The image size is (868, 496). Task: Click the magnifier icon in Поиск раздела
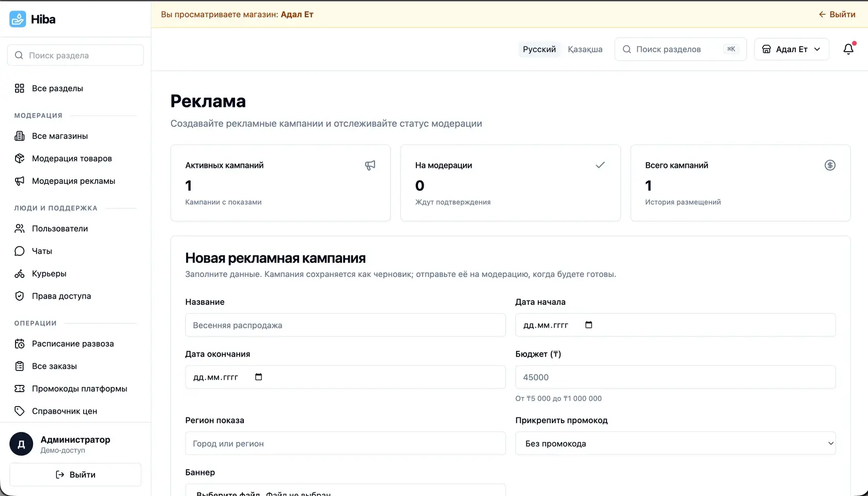(x=19, y=55)
